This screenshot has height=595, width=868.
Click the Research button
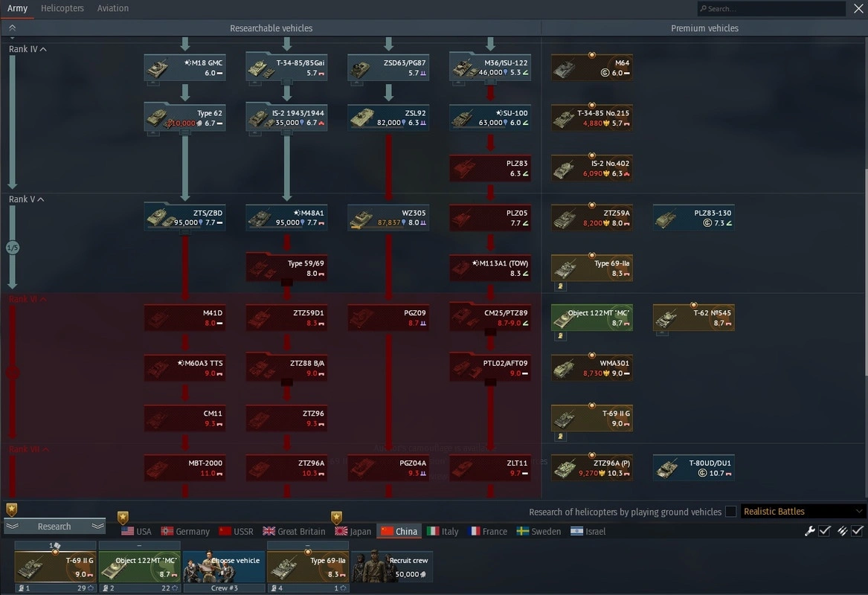(54, 527)
